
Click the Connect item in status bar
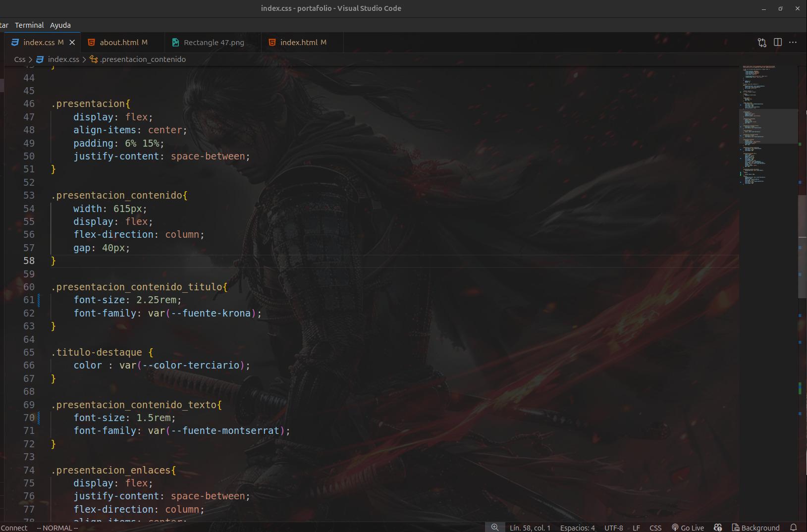pyautogui.click(x=14, y=528)
